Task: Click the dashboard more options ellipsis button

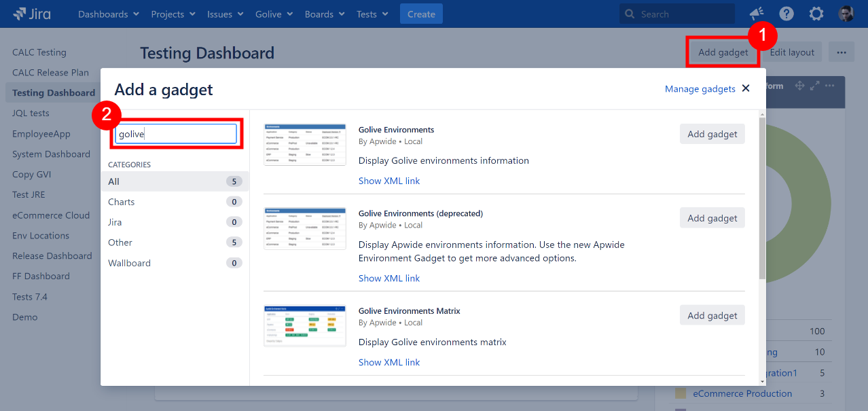Action: 842,52
